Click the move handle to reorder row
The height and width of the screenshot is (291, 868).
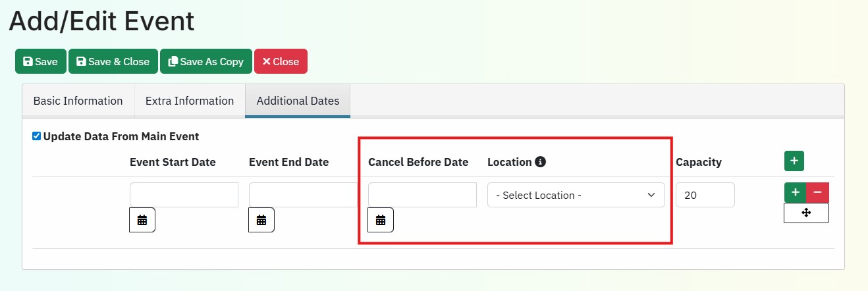pyautogui.click(x=806, y=213)
